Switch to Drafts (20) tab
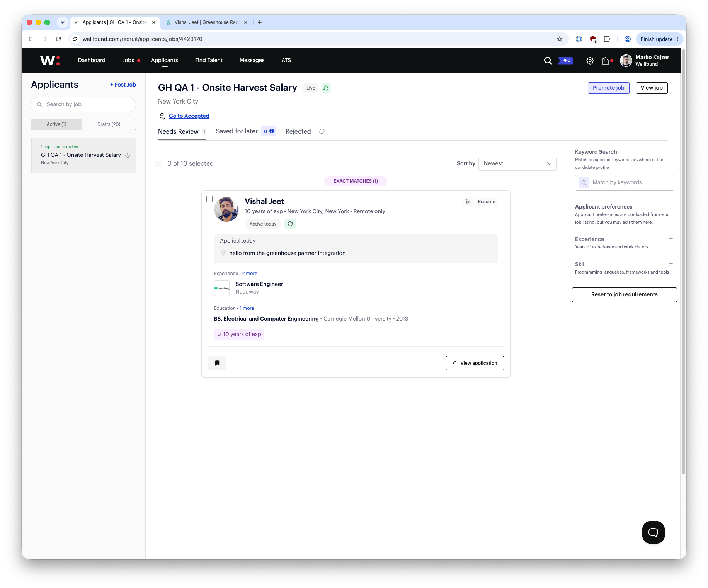 click(109, 124)
